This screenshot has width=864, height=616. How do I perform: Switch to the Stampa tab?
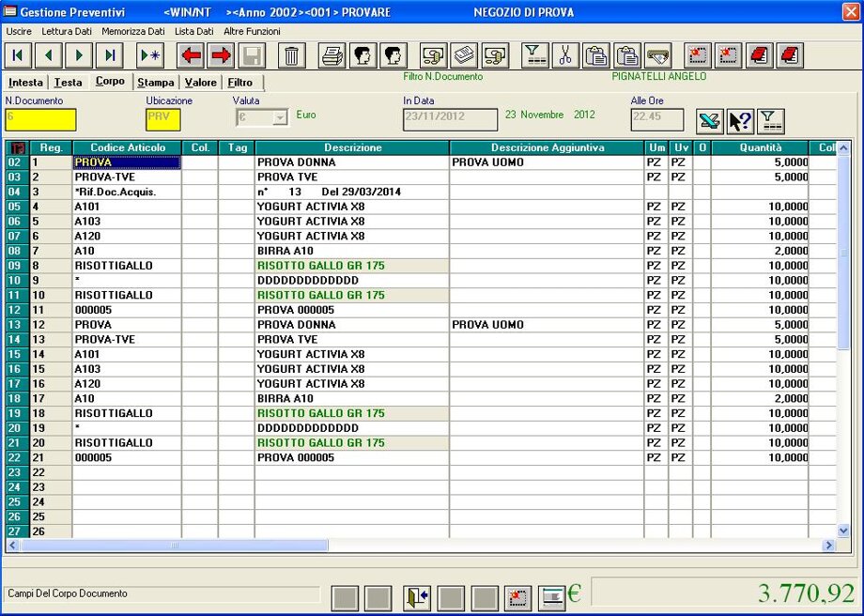(x=156, y=83)
